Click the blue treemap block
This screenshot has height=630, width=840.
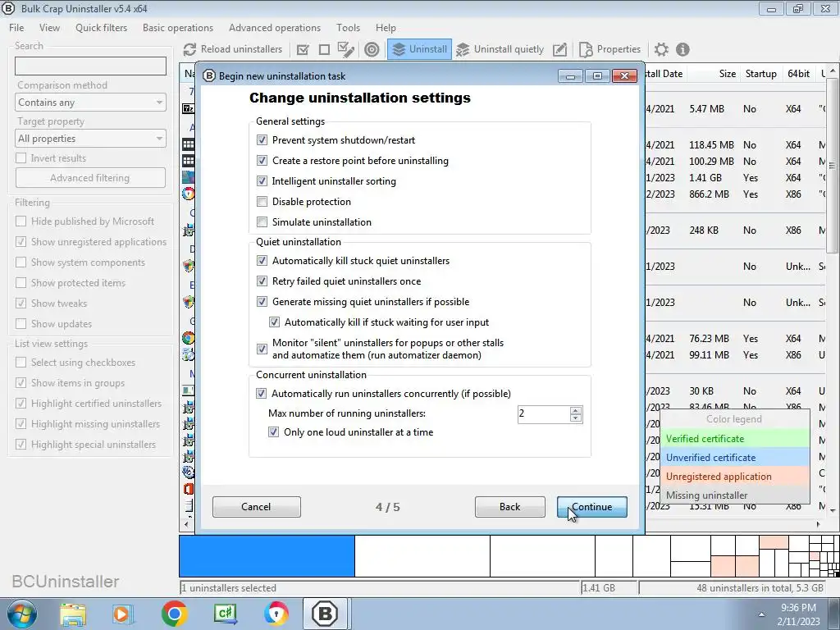tap(267, 556)
